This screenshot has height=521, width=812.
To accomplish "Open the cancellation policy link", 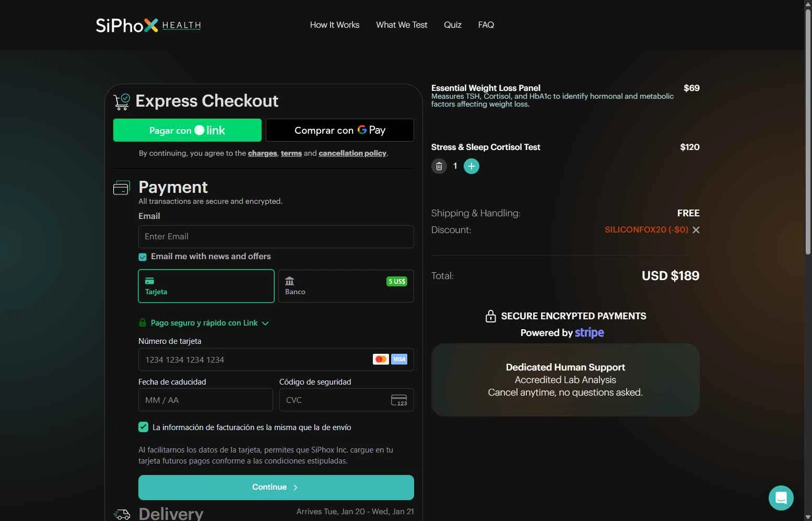I will point(352,153).
